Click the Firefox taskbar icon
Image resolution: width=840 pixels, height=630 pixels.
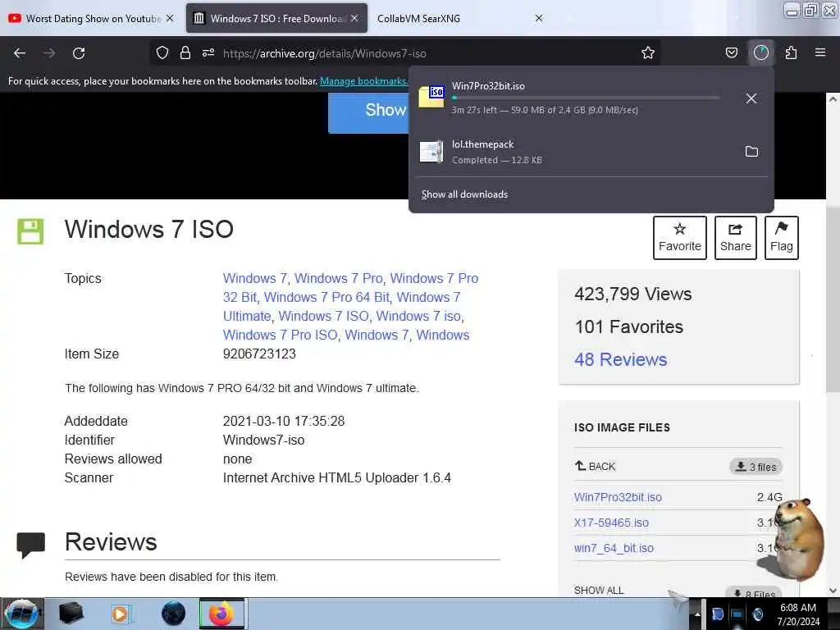pos(221,614)
